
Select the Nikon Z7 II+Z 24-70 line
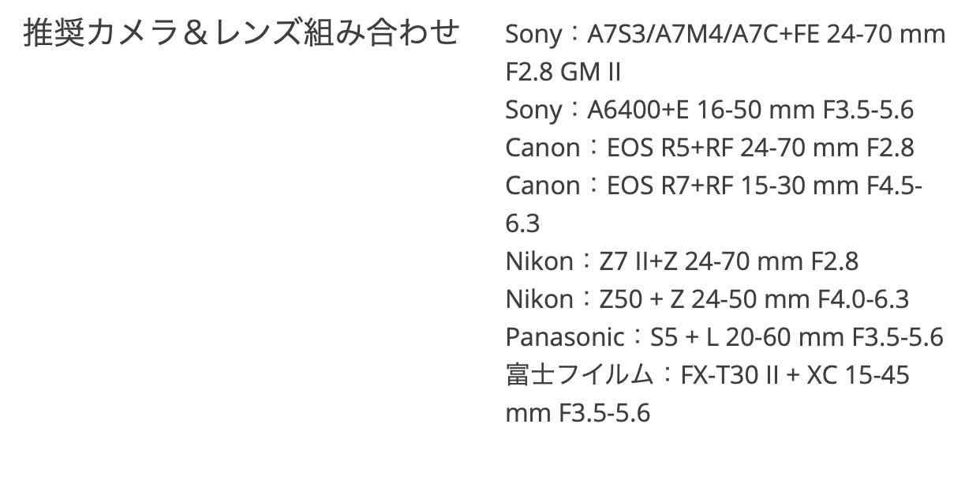click(682, 261)
